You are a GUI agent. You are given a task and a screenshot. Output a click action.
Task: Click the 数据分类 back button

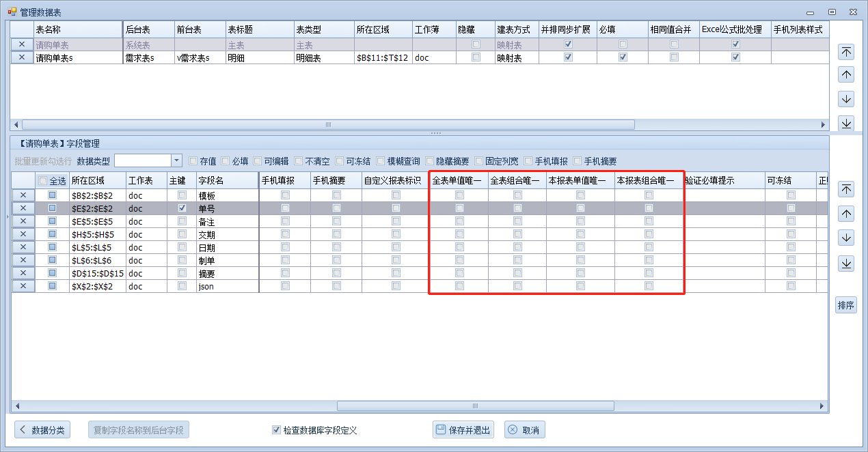(x=42, y=430)
